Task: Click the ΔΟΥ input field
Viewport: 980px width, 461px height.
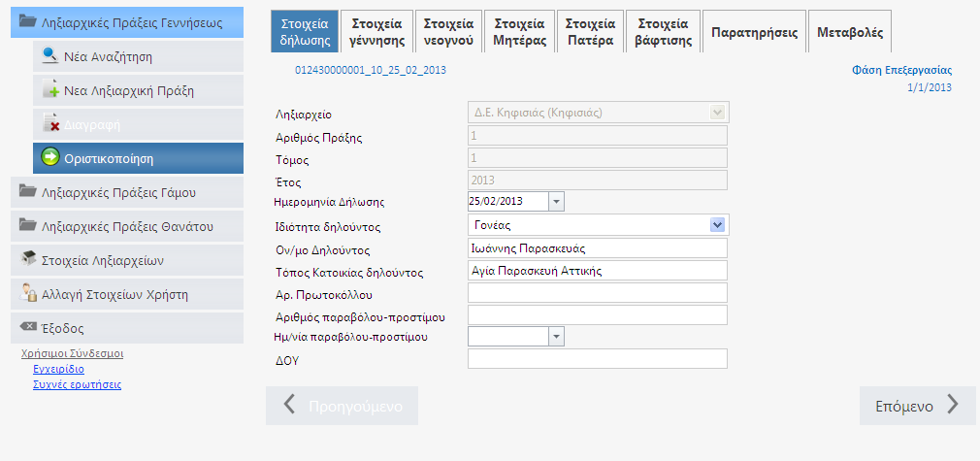Action: [598, 358]
